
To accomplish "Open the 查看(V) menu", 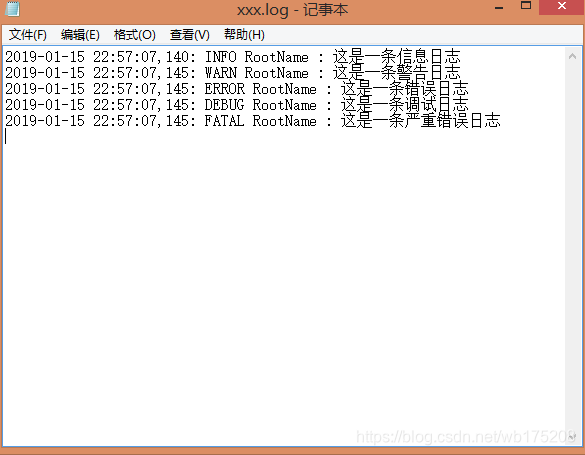I will [190, 35].
